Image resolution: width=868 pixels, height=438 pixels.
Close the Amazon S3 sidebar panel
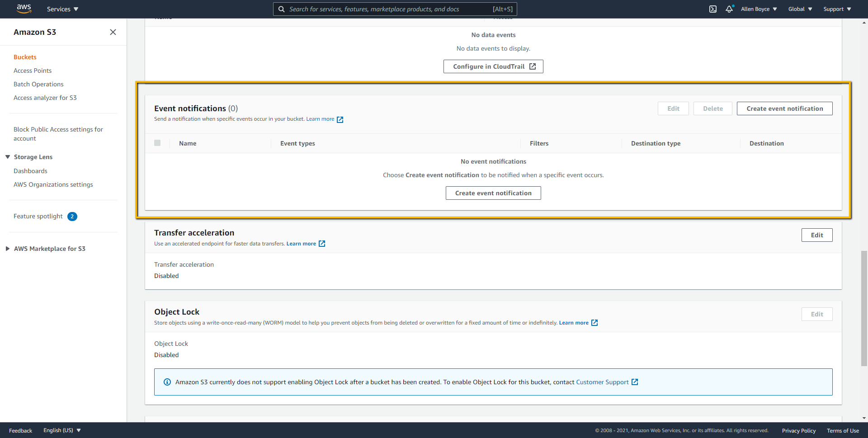113,32
